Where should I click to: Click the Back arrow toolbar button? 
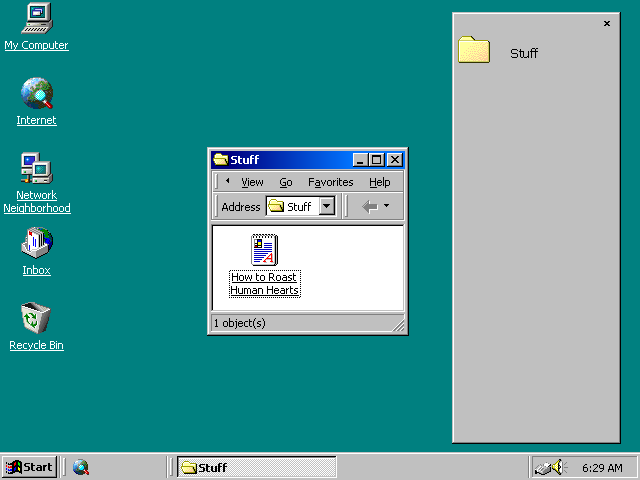(370, 207)
